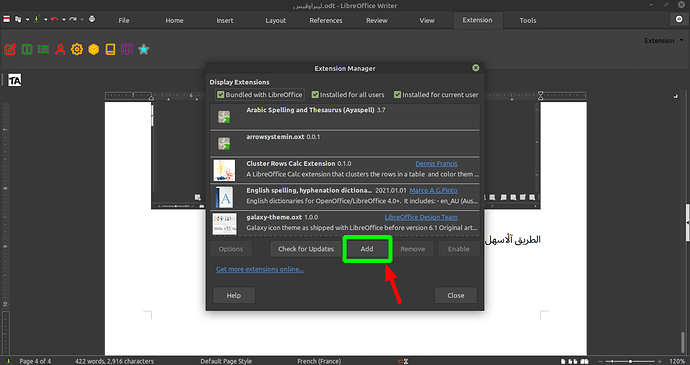
Task: Click the Close button in Extension Manager
Action: pyautogui.click(x=456, y=295)
